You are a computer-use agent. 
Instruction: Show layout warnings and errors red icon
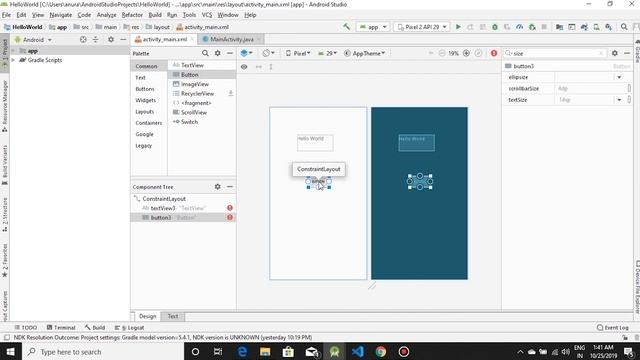(494, 53)
